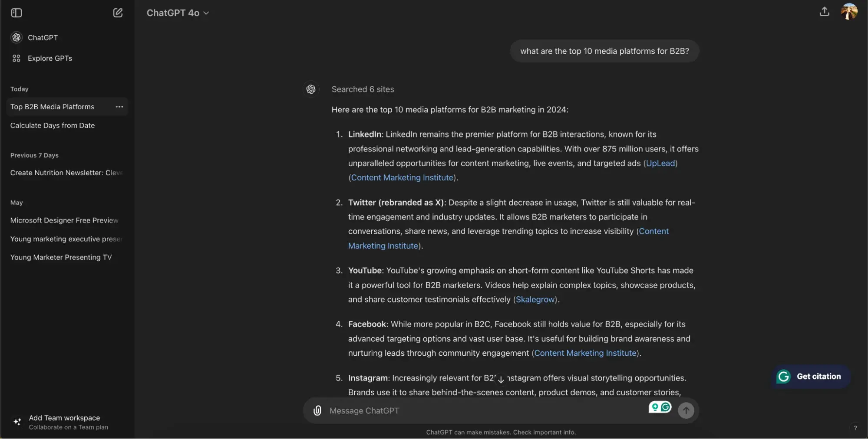
Task: Click the sparkle icon beside Add Team workspace
Action: (17, 422)
